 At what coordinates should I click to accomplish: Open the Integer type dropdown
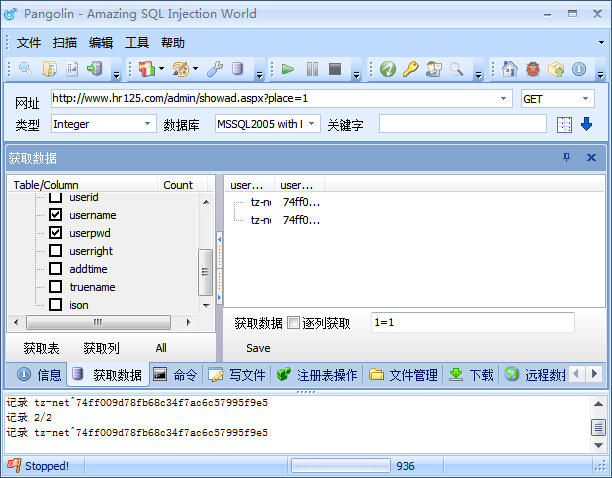coord(148,124)
